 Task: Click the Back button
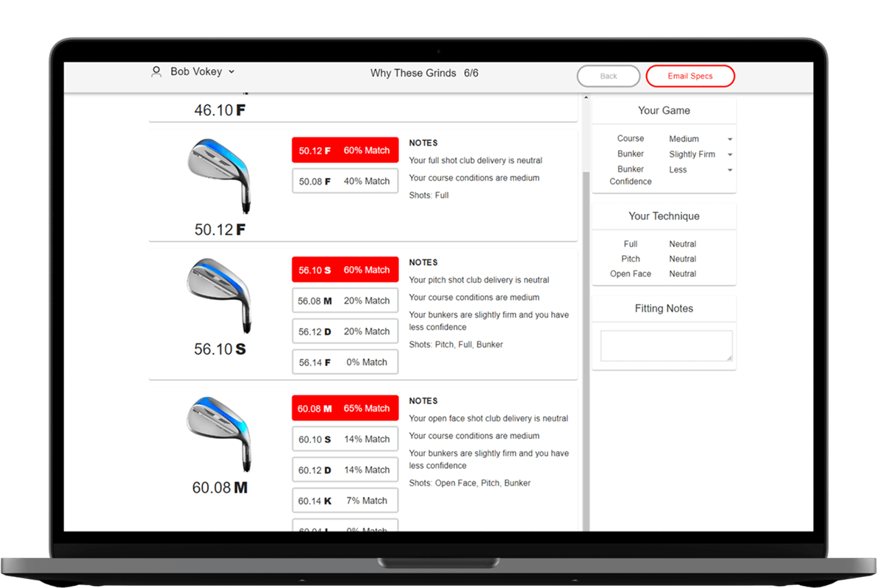coord(609,76)
